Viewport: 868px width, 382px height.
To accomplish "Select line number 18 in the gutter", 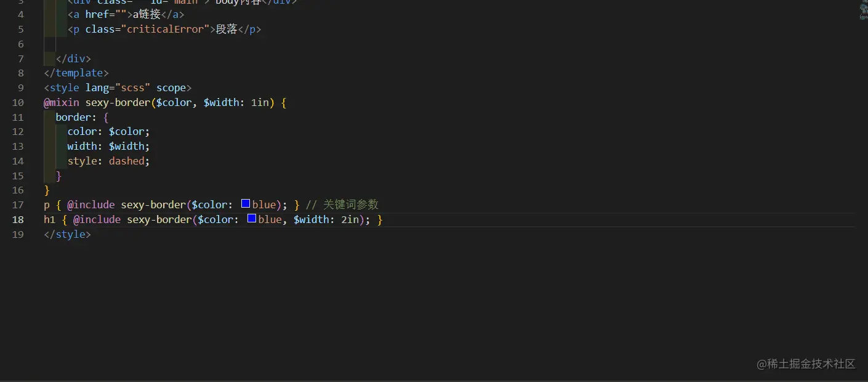I will [x=18, y=219].
